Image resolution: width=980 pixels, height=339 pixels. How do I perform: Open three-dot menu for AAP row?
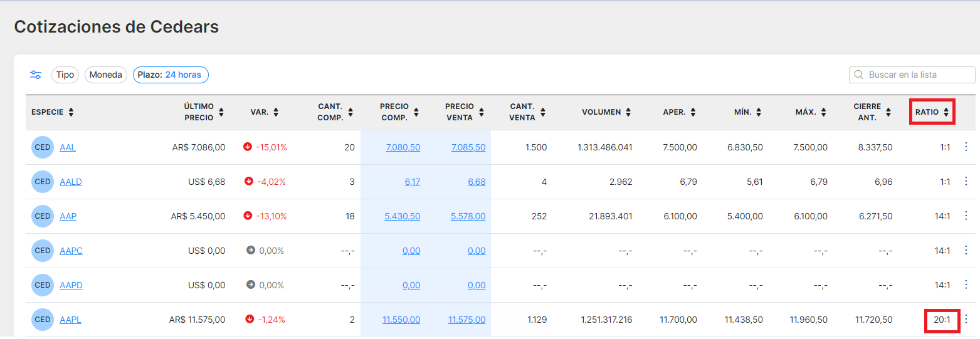pos(966,216)
